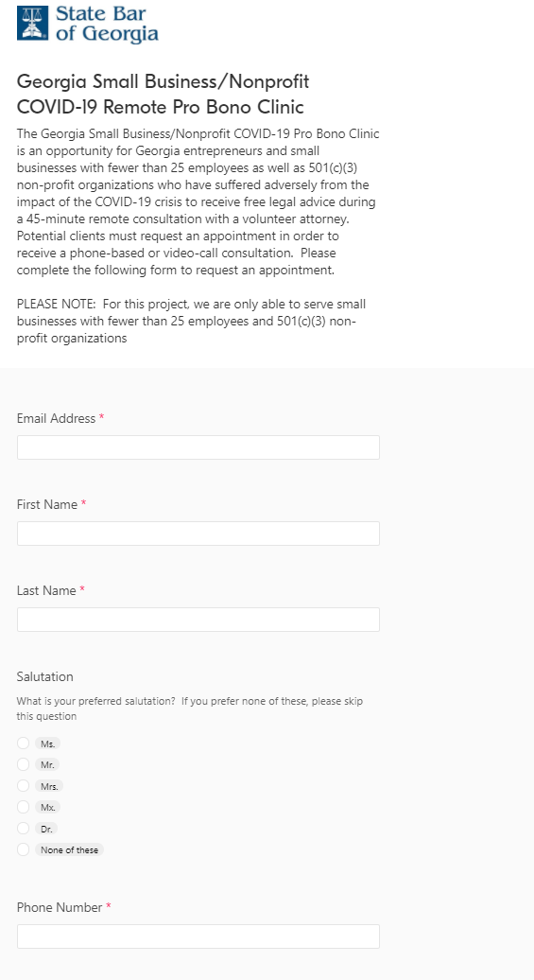Choose the Dr. salutation option
The image size is (534, 980).
[23, 828]
